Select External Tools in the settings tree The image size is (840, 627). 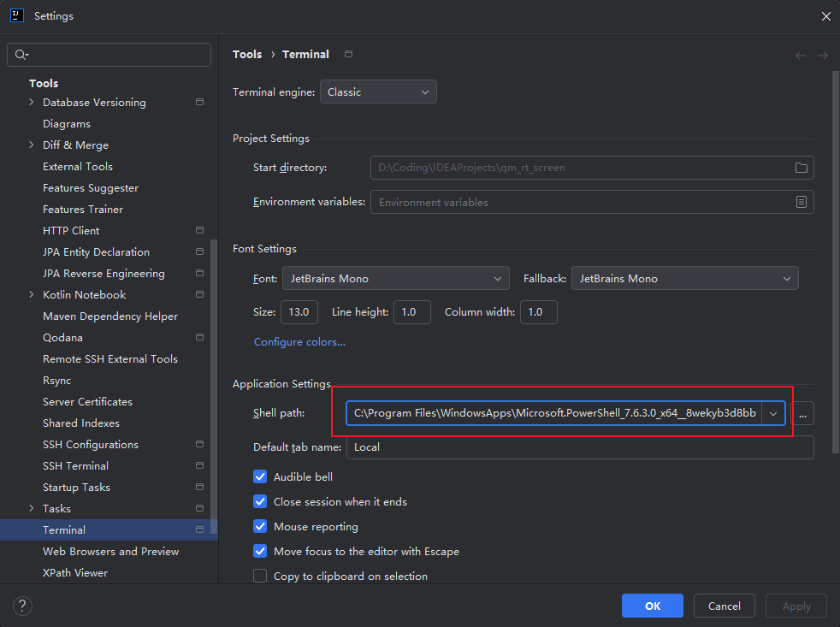tap(78, 167)
